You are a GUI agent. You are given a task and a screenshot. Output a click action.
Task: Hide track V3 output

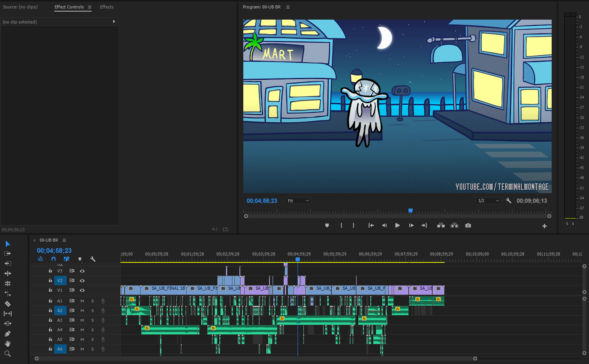coord(82,271)
